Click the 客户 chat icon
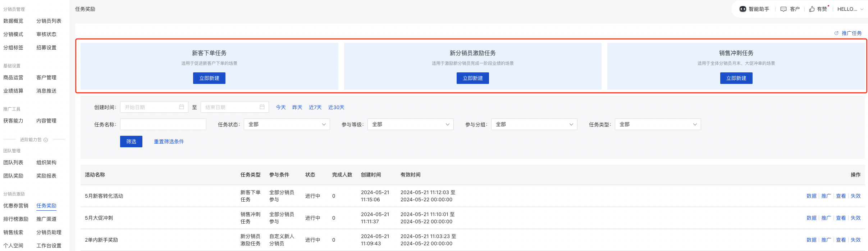The width and height of the screenshot is (868, 251). point(784,9)
